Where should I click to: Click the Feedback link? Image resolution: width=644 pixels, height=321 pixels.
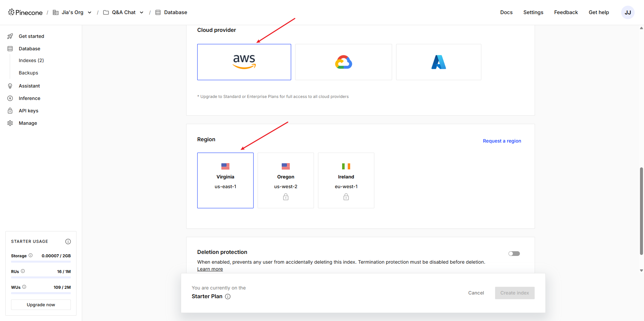point(566,12)
